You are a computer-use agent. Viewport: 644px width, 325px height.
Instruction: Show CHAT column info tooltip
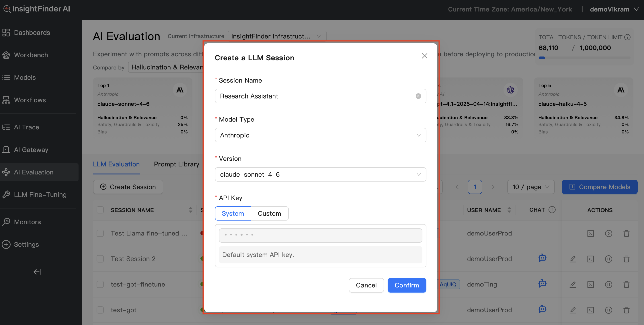click(x=552, y=210)
